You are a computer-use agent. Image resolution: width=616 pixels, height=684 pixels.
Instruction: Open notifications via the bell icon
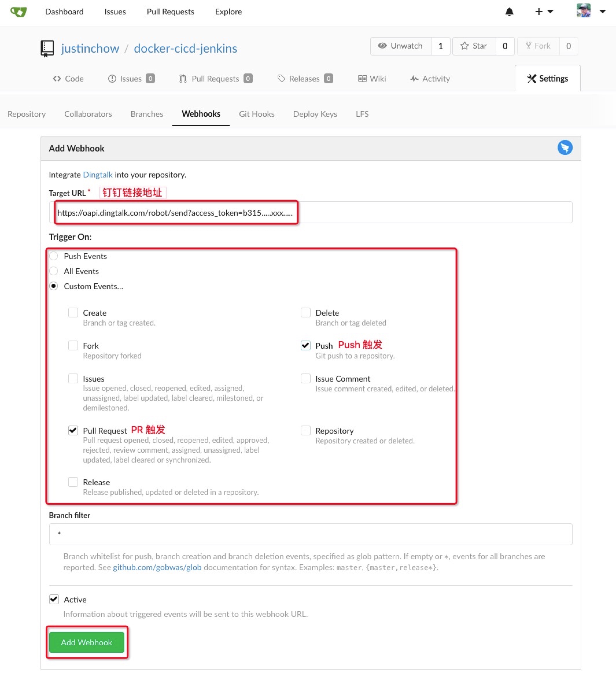[509, 12]
